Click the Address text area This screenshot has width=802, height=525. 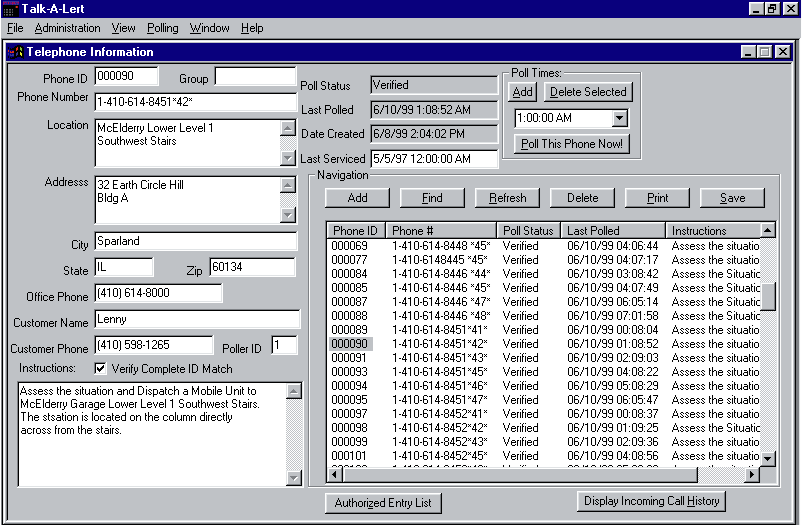point(188,200)
